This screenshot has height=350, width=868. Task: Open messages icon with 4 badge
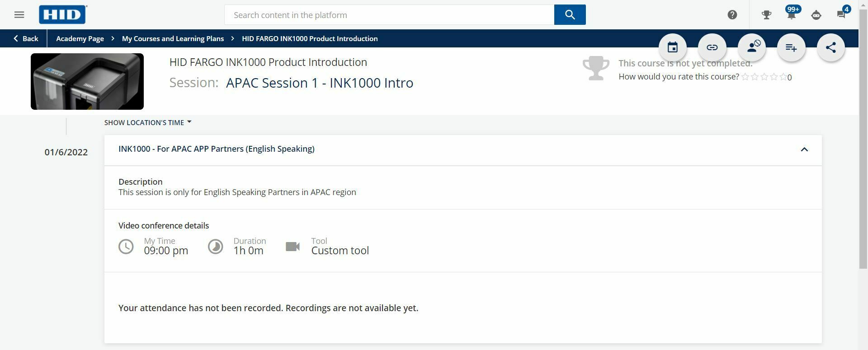click(842, 14)
